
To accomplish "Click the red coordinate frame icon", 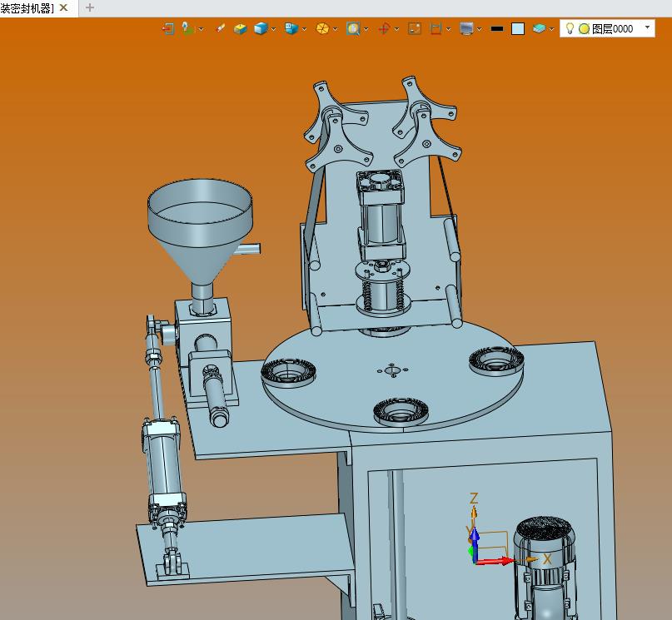I will click(384, 28).
